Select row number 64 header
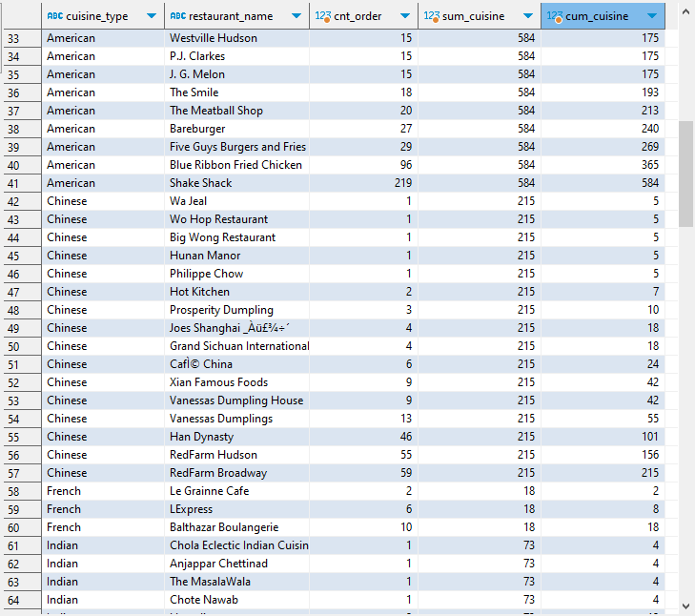695x616 pixels. point(22,601)
